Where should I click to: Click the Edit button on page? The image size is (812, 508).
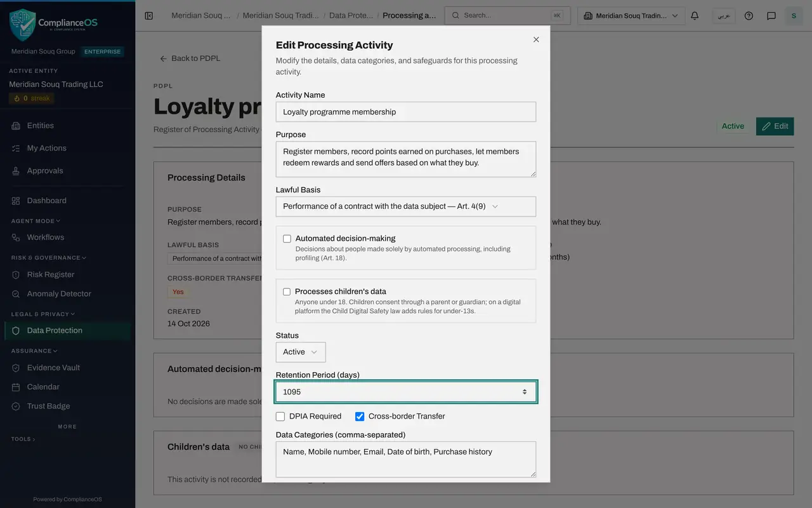[775, 126]
